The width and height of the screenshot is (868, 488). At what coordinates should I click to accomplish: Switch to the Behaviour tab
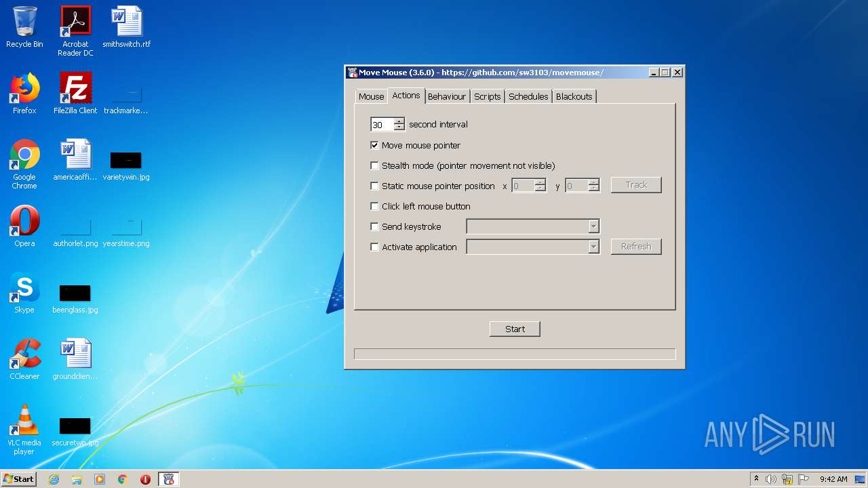(x=447, y=96)
